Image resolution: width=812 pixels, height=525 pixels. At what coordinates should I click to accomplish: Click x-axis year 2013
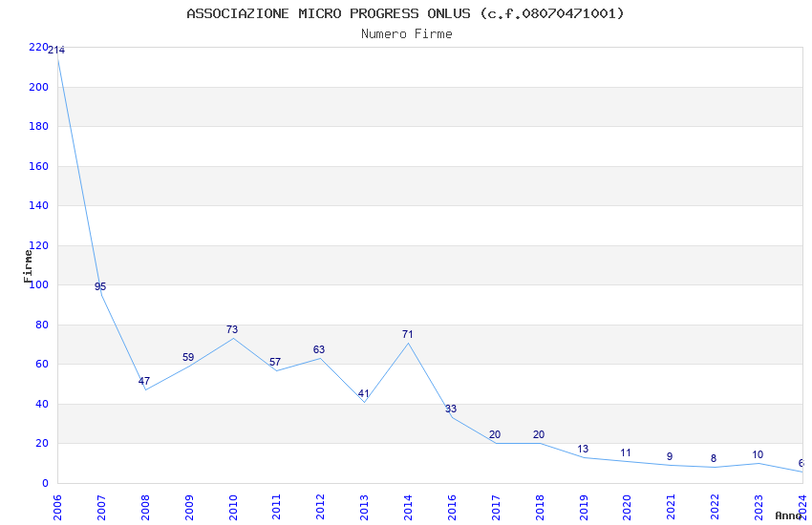click(x=364, y=508)
